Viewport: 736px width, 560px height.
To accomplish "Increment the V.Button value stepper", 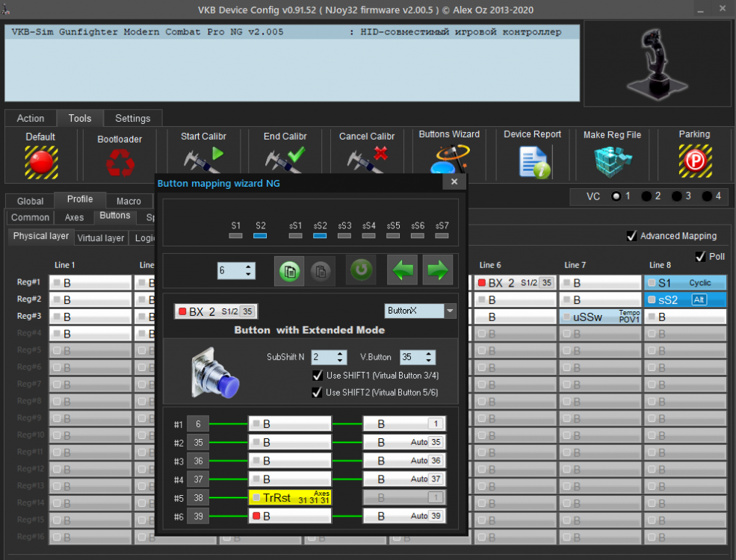I will 430,354.
